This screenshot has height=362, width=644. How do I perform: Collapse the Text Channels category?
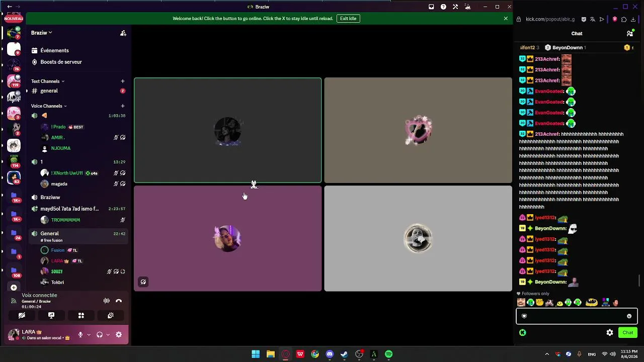(48, 81)
